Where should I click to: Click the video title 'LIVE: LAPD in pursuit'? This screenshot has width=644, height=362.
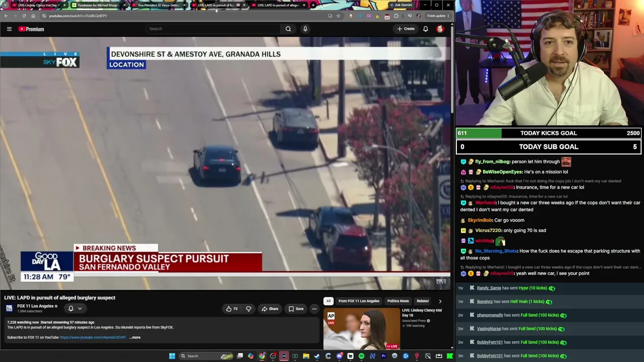pyautogui.click(x=60, y=298)
